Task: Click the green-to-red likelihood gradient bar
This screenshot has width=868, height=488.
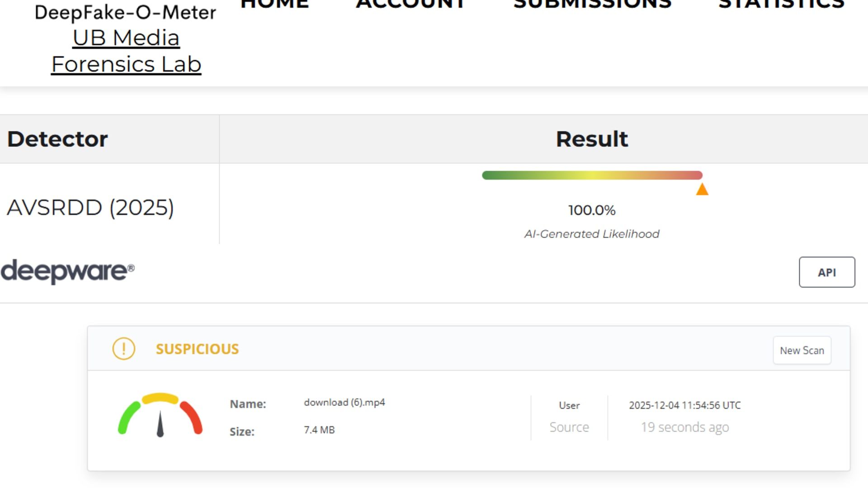Action: [592, 175]
